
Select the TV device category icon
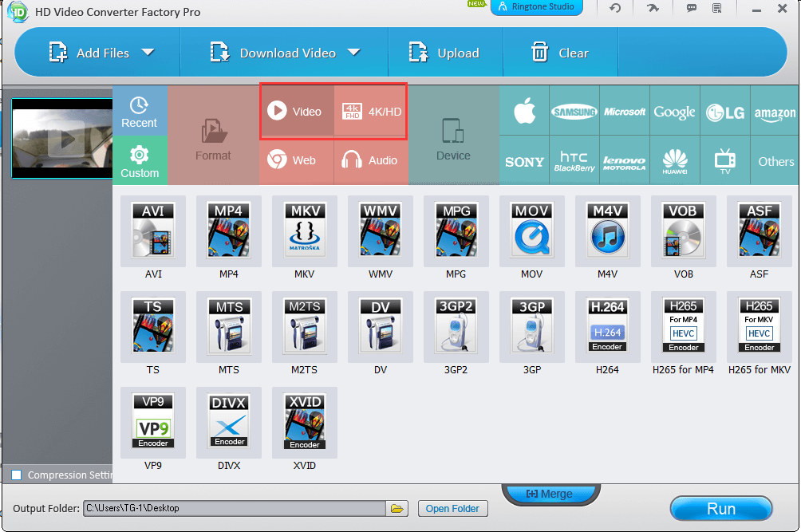coord(725,160)
